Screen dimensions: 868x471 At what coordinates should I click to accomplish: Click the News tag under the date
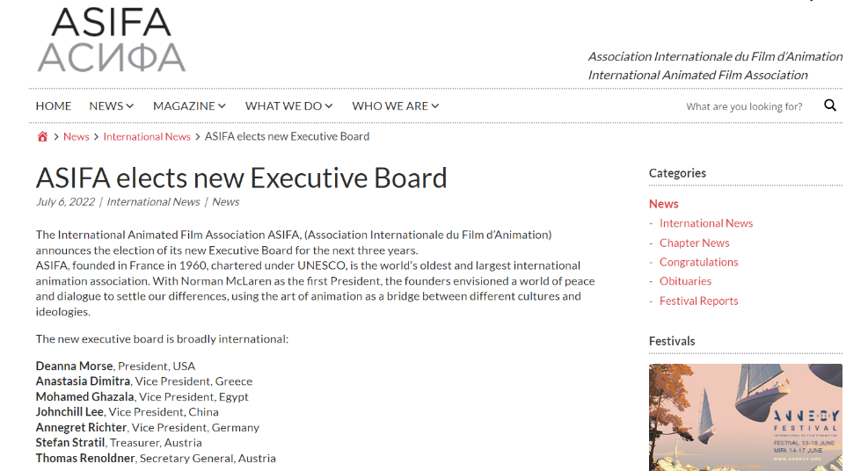(x=226, y=202)
